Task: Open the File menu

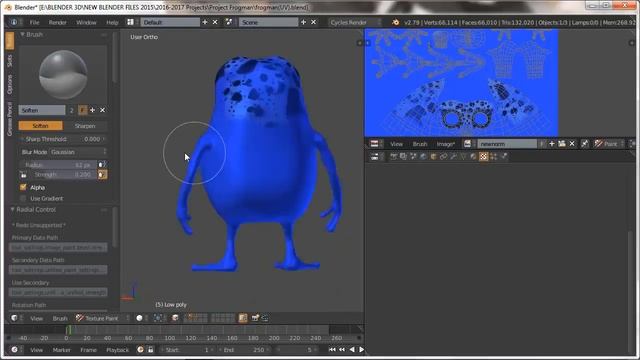Action: pos(34,22)
